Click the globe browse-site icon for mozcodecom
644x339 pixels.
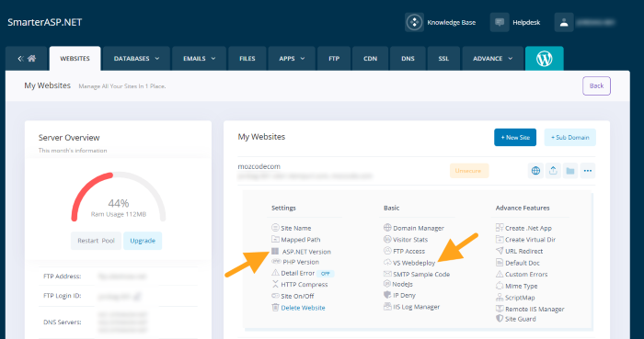tap(535, 171)
